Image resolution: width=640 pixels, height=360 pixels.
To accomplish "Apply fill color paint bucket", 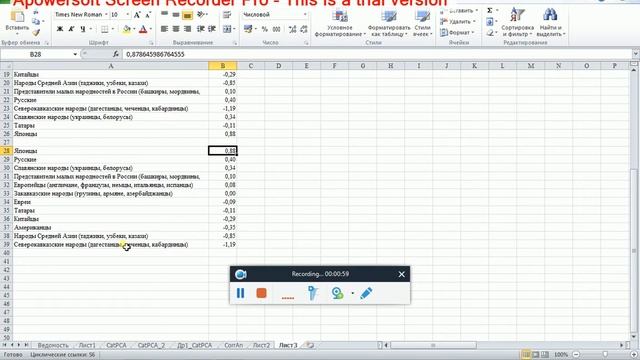I will 127,29.
